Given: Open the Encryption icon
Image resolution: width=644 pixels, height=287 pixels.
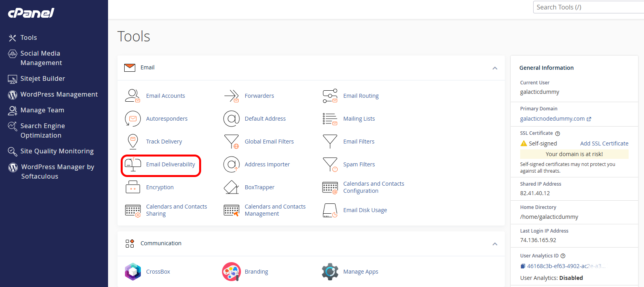Looking at the screenshot, I should click(x=133, y=187).
